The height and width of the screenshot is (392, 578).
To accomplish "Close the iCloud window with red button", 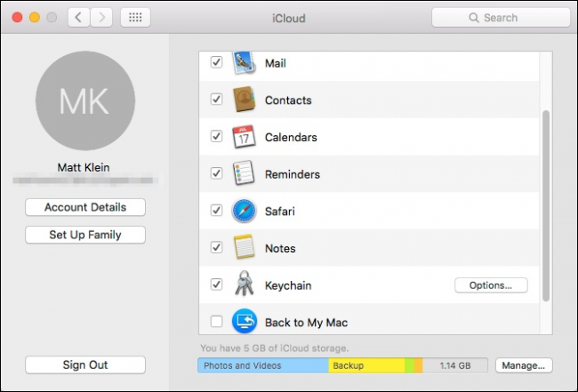I will tap(17, 17).
